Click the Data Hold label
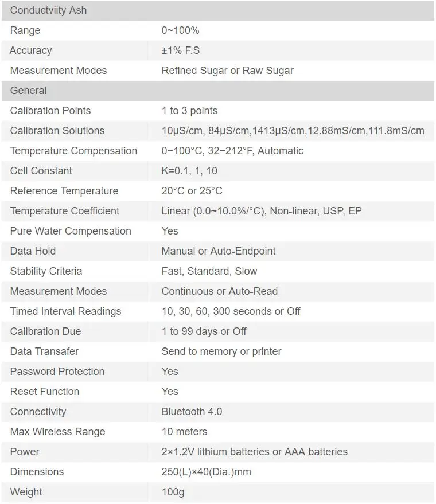This screenshot has height=504, width=436. 33,251
